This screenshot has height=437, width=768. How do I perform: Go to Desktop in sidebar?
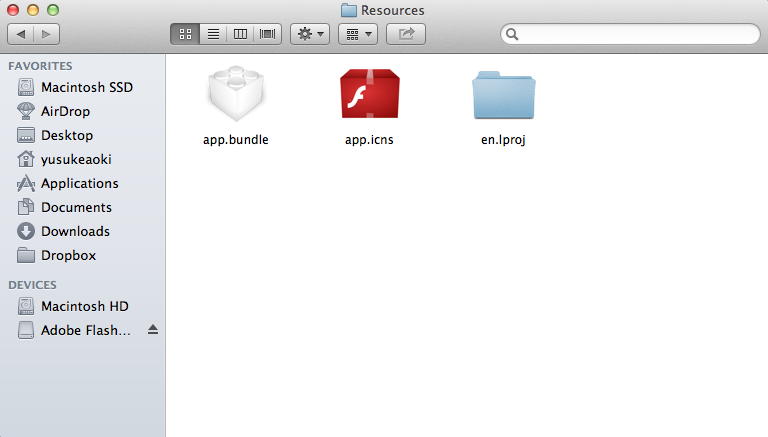82,135
